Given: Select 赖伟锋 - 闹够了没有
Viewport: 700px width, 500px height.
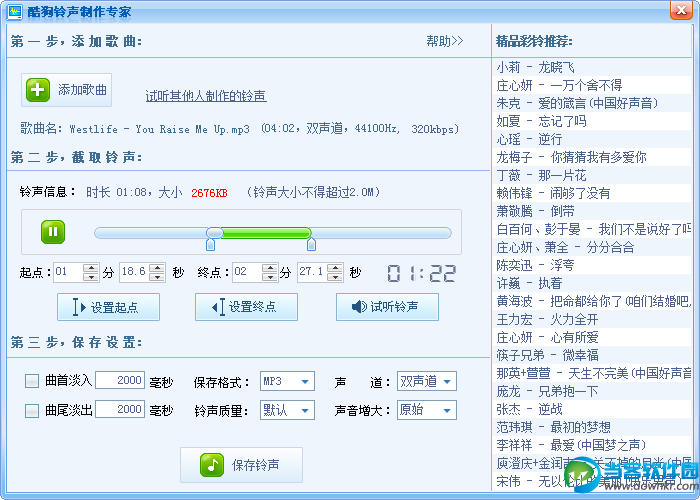Looking at the screenshot, I should [x=592, y=193].
